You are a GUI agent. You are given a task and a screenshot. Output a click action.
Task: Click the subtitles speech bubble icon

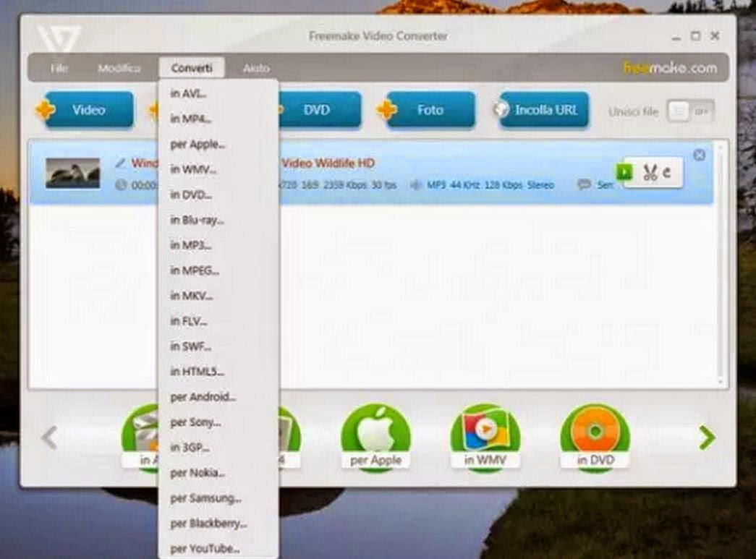click(x=584, y=184)
